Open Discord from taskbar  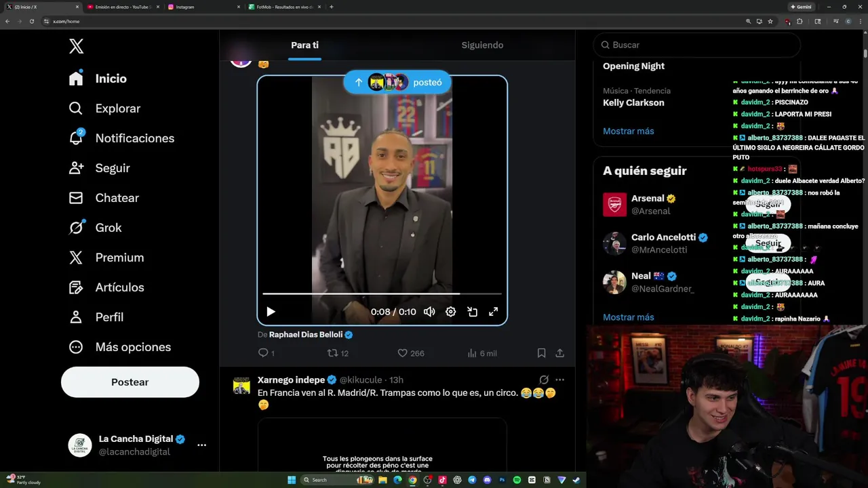[487, 480]
